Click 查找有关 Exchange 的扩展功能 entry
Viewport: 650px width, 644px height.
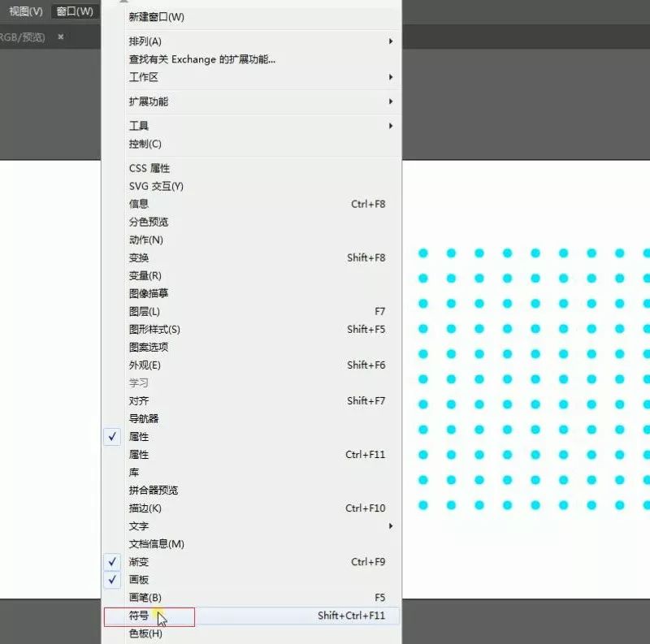202,59
